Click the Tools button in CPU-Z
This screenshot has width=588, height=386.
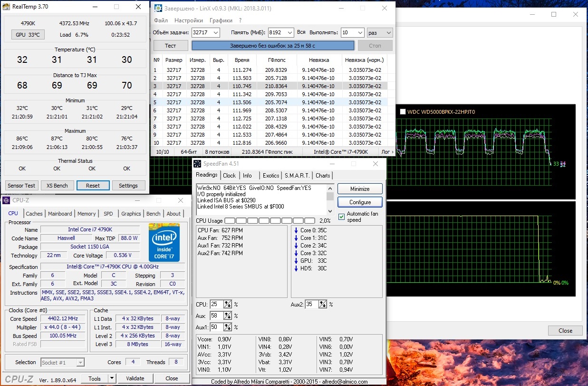[x=95, y=378]
